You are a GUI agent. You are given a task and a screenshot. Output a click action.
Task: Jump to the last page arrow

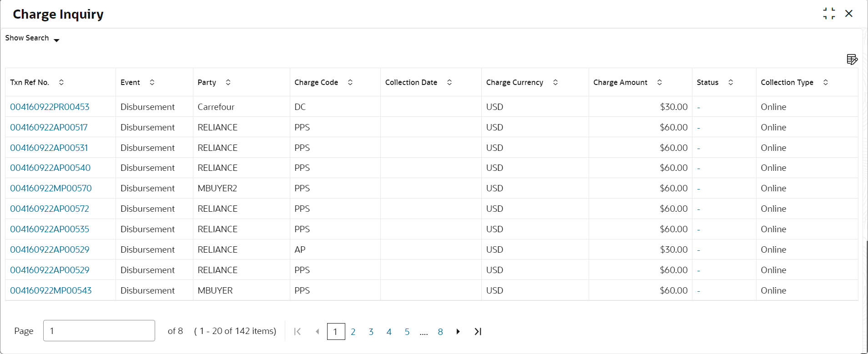pos(478,332)
